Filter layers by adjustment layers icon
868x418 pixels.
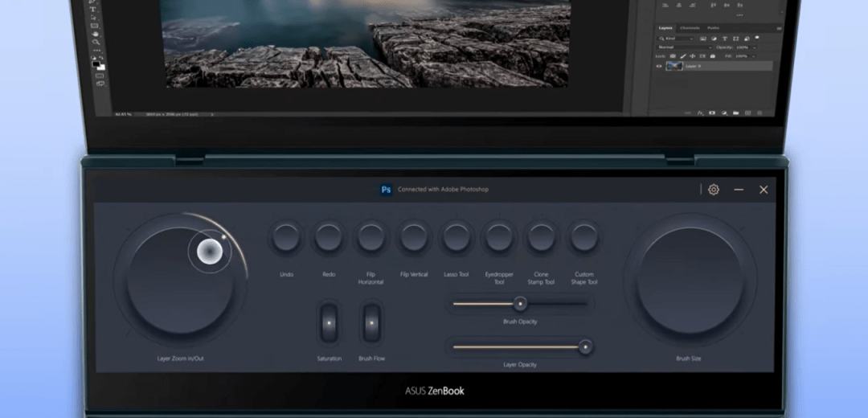coord(714,39)
